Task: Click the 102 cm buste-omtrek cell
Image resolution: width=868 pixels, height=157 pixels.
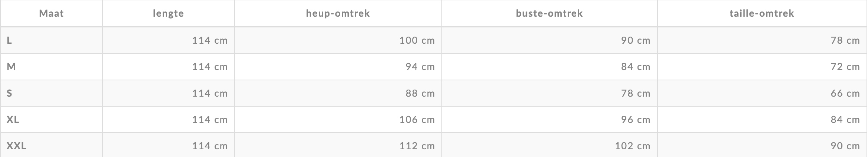Action: (549, 145)
